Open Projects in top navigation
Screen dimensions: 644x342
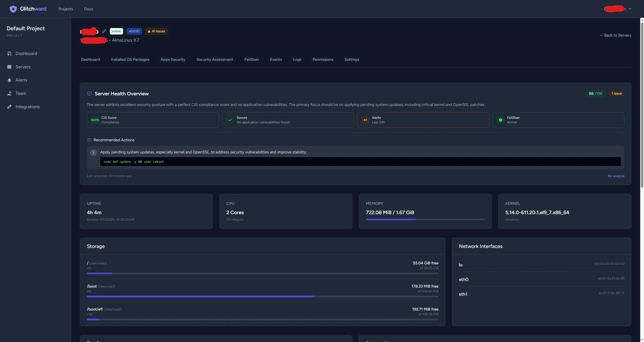(66, 9)
